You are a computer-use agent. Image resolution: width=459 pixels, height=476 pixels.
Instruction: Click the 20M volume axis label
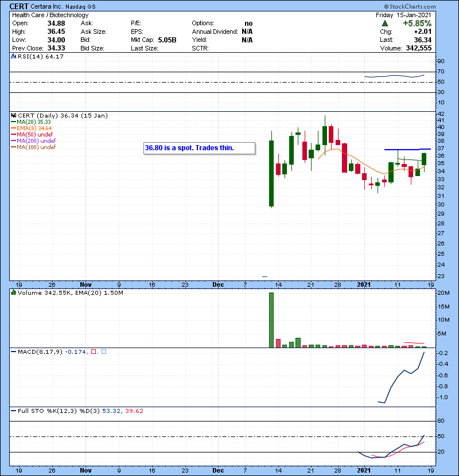click(444, 293)
